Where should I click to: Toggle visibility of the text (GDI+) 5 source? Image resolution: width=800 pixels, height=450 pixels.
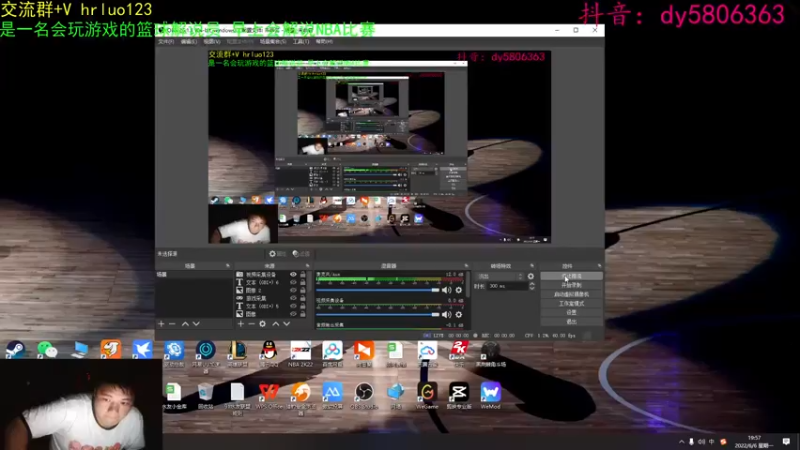[293, 306]
